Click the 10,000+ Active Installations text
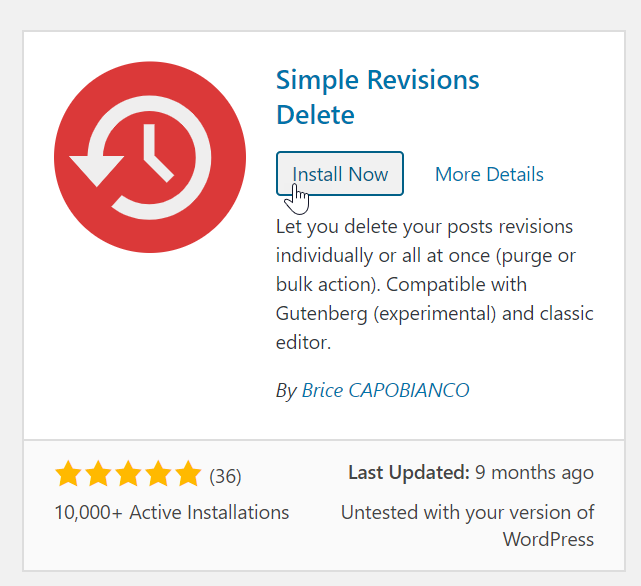 pos(172,513)
